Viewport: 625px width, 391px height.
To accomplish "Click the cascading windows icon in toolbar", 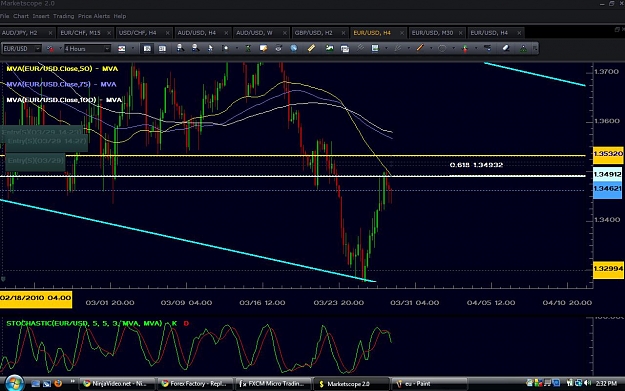I will [x=345, y=49].
